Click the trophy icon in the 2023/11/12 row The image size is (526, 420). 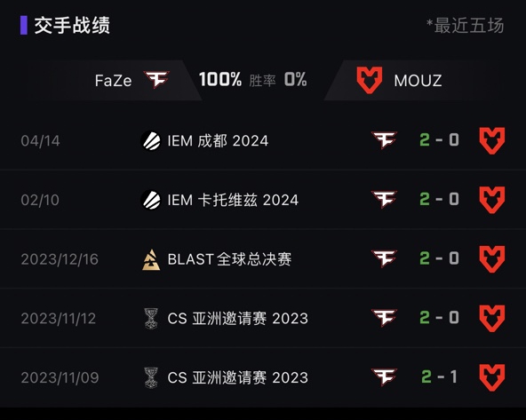(x=151, y=319)
